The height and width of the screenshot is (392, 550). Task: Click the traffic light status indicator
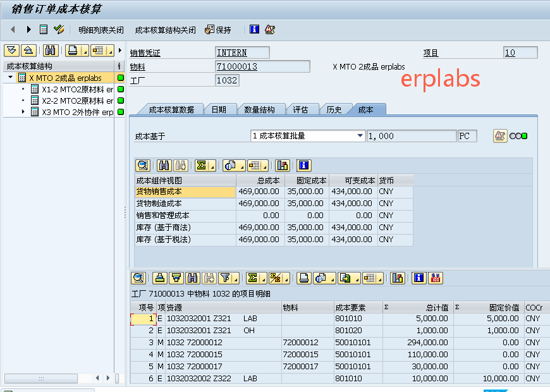click(x=518, y=136)
